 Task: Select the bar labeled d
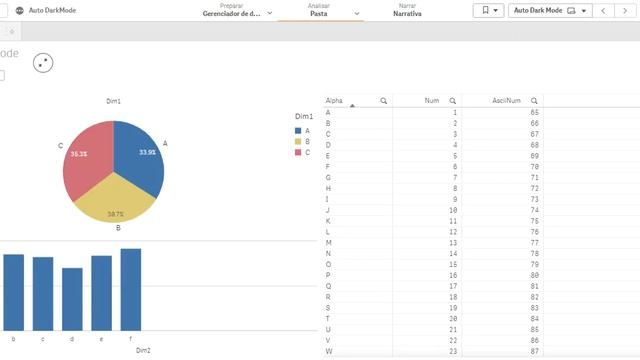(x=72, y=299)
